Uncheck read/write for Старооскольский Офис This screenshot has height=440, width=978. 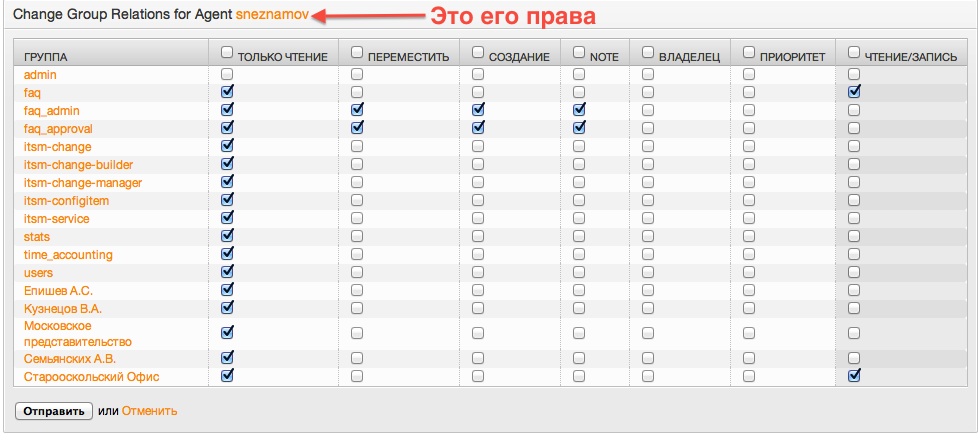(854, 376)
